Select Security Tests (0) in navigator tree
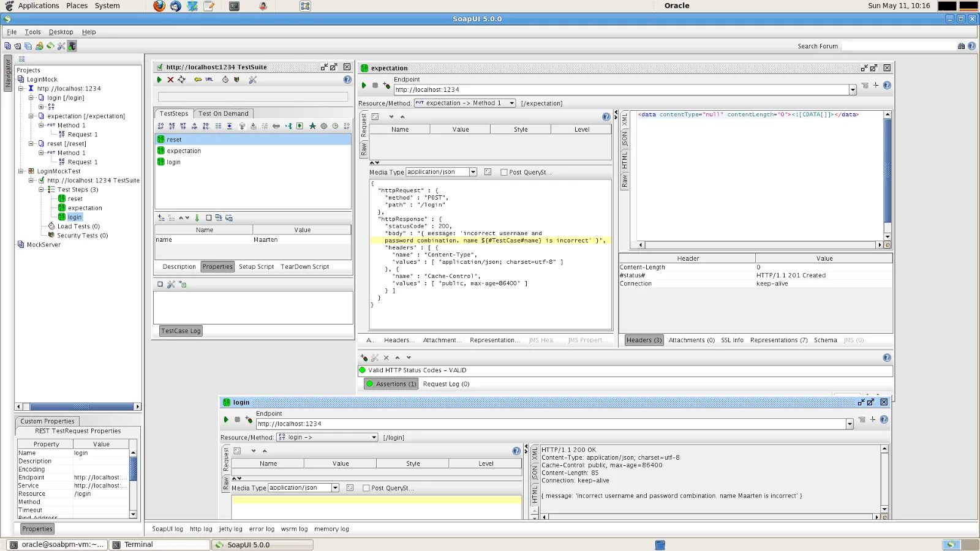 [x=82, y=236]
